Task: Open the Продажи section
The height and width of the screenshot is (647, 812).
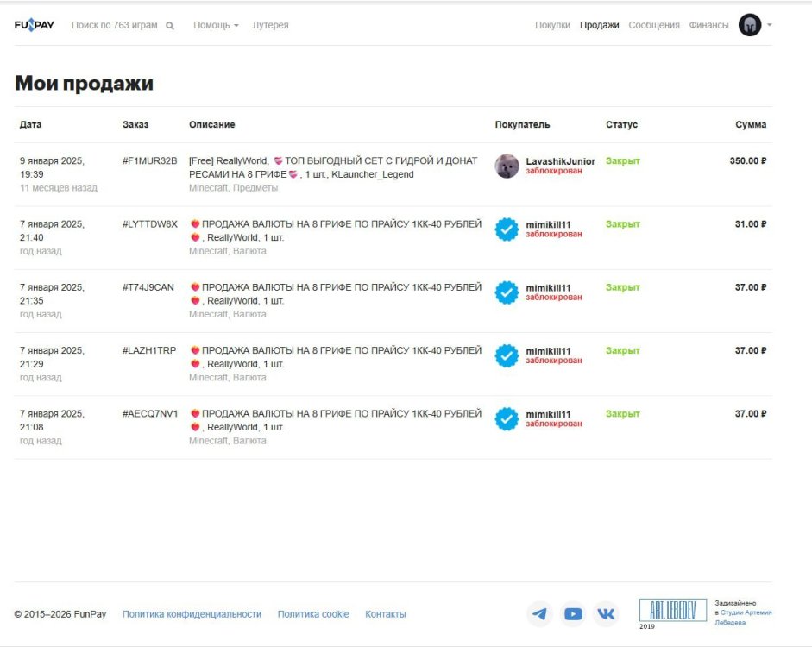Action: pyautogui.click(x=599, y=25)
